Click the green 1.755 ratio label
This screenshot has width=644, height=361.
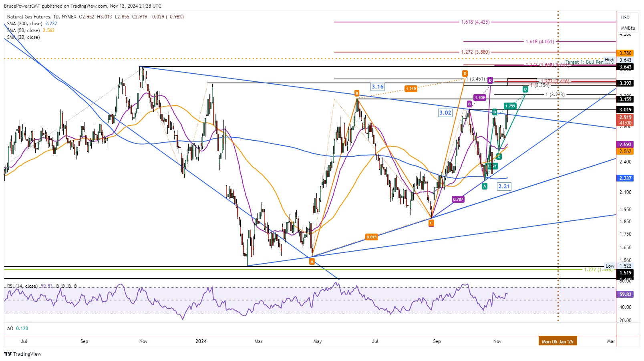point(510,106)
